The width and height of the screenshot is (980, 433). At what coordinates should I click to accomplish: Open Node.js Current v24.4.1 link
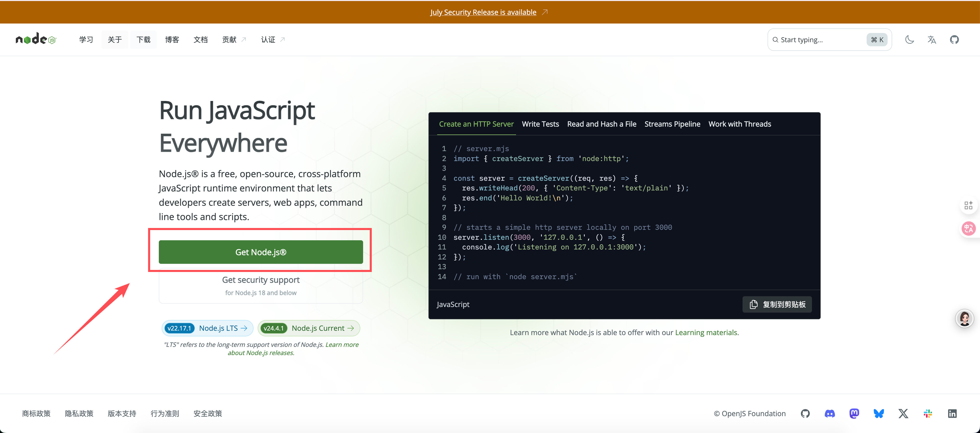(309, 328)
